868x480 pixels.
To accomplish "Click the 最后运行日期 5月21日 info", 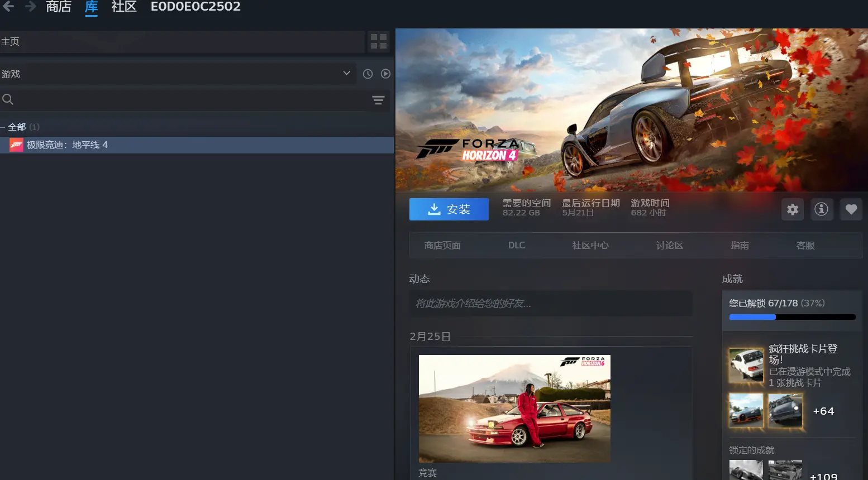I will (x=591, y=208).
